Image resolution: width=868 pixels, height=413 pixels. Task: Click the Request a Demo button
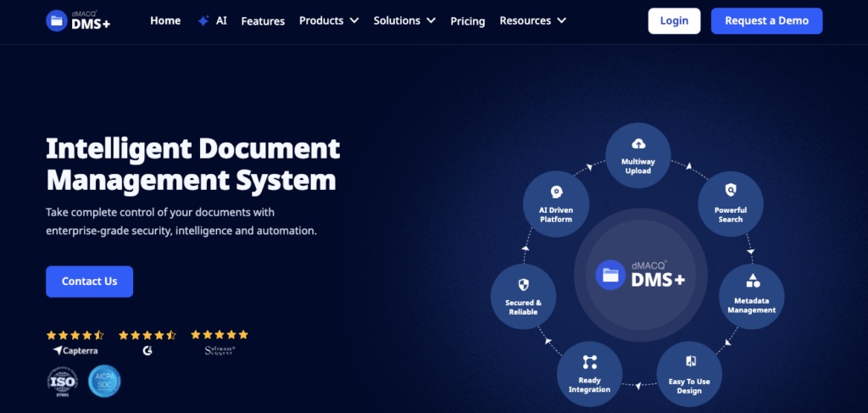tap(766, 21)
